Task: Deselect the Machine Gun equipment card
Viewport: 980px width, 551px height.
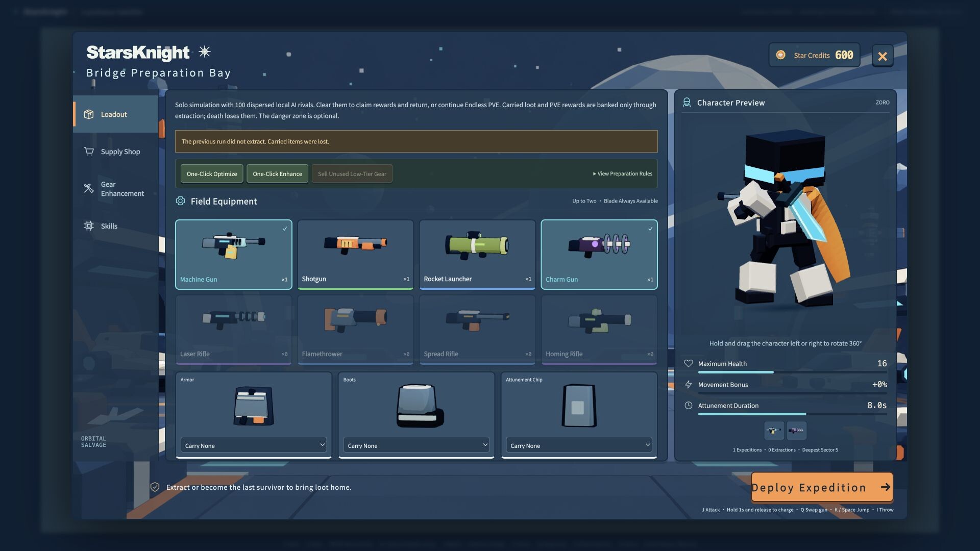Action: point(234,255)
